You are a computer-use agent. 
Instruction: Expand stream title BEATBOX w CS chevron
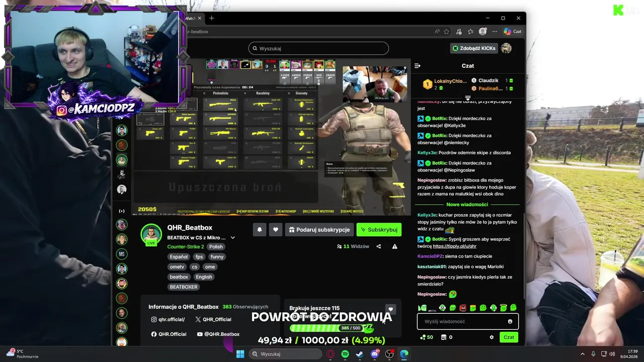(232, 237)
